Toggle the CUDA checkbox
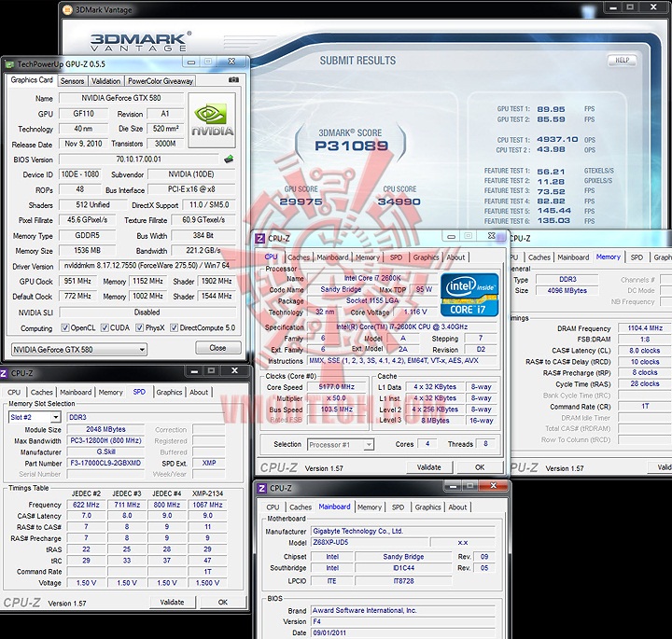 [x=105, y=328]
